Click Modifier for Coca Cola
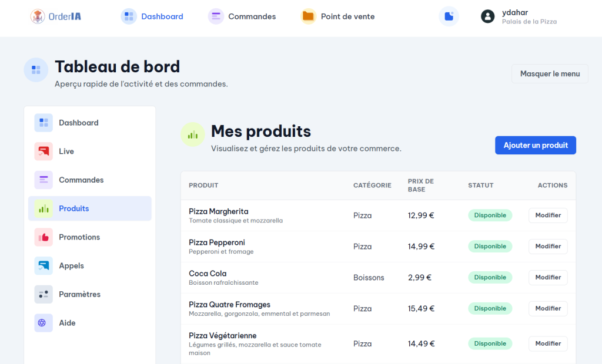 click(548, 277)
